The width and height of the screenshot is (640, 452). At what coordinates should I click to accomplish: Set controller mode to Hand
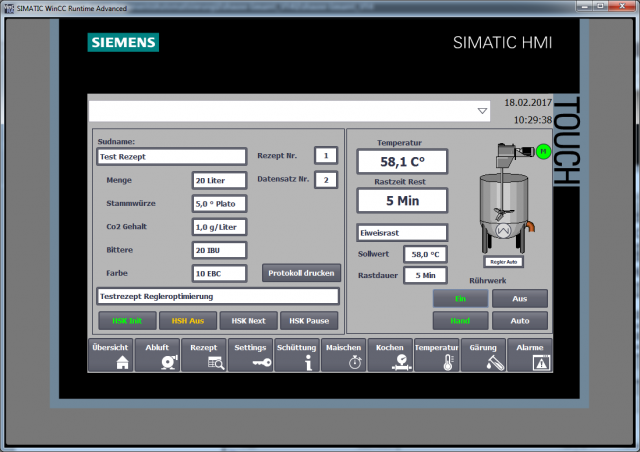tap(460, 321)
